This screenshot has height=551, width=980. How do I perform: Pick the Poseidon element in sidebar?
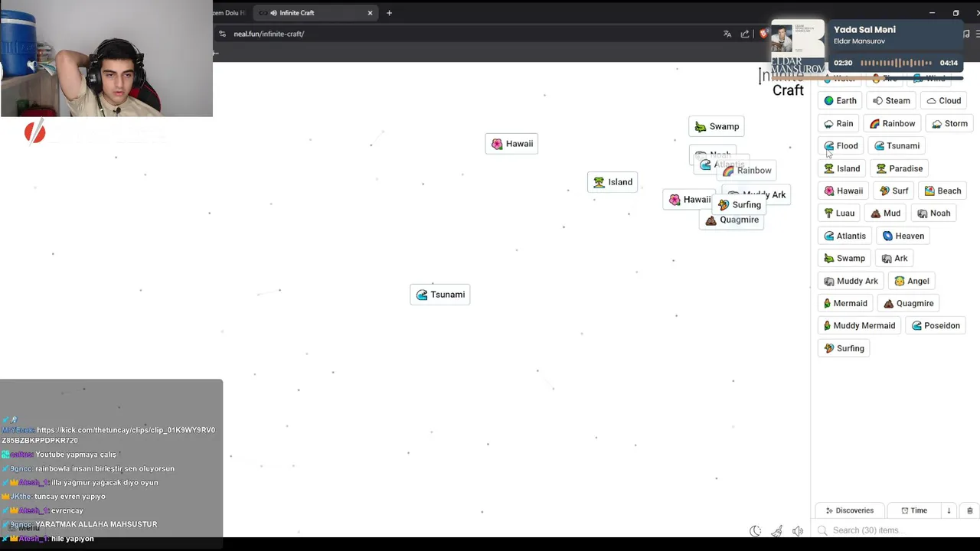click(x=936, y=325)
